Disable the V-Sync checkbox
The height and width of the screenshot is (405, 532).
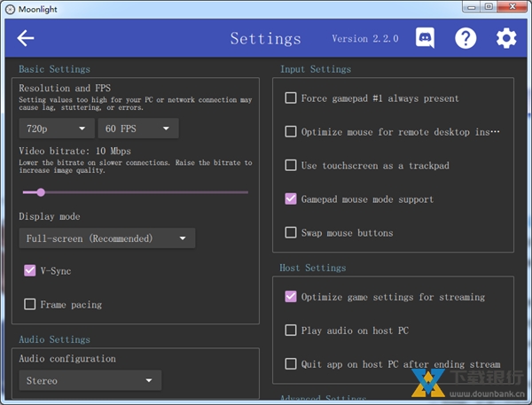click(30, 271)
